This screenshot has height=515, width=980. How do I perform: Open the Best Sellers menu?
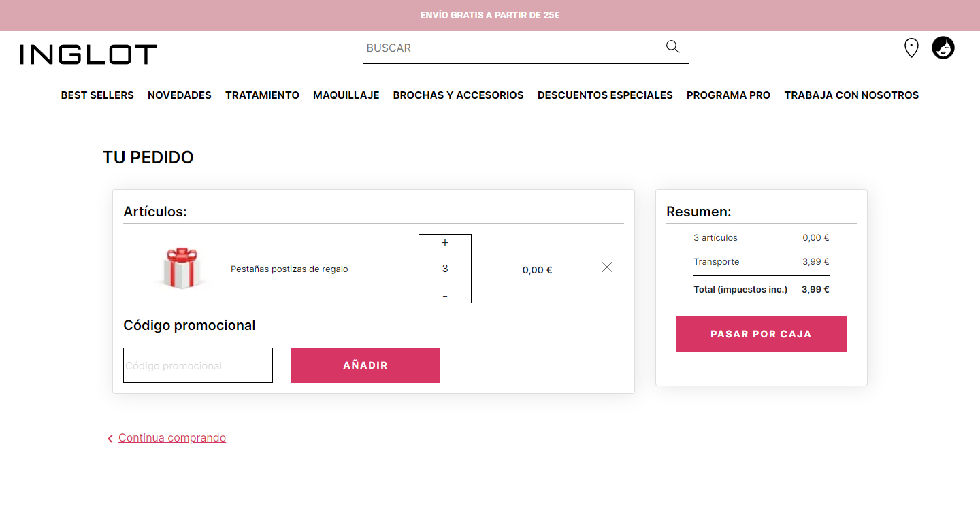pos(97,95)
